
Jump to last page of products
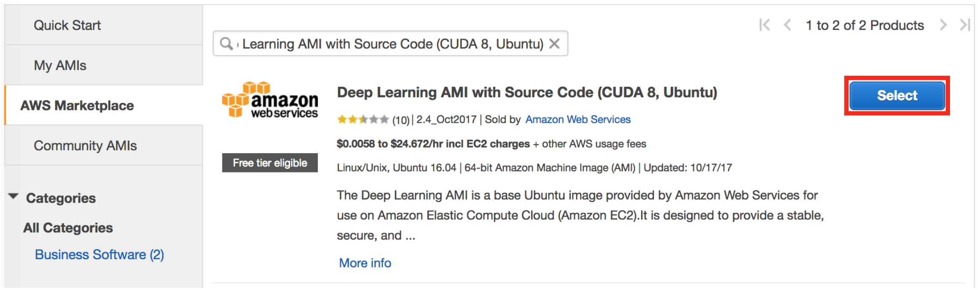[965, 25]
